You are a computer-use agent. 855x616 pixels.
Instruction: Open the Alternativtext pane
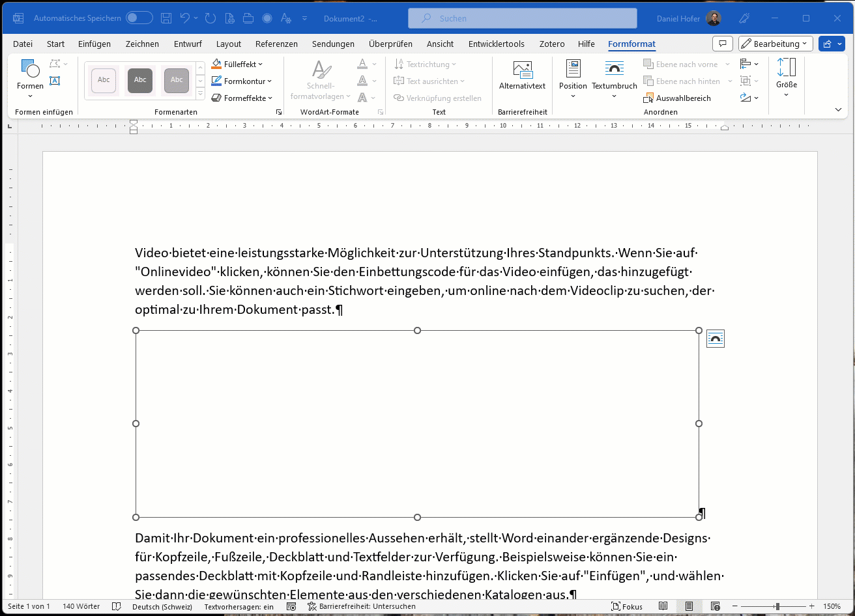(x=522, y=76)
